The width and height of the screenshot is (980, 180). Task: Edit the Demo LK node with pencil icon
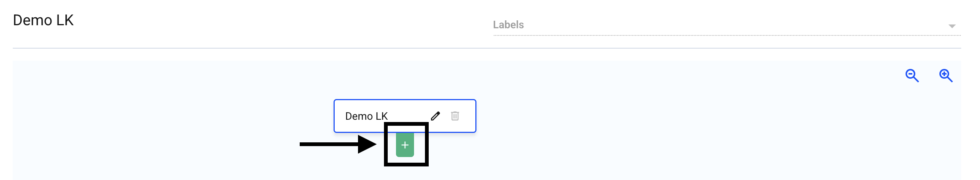click(x=435, y=116)
